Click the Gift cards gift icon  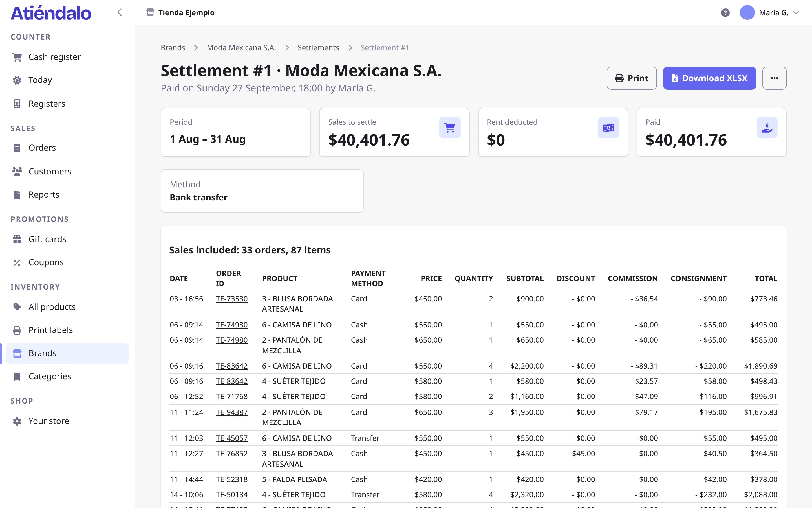[x=17, y=239]
